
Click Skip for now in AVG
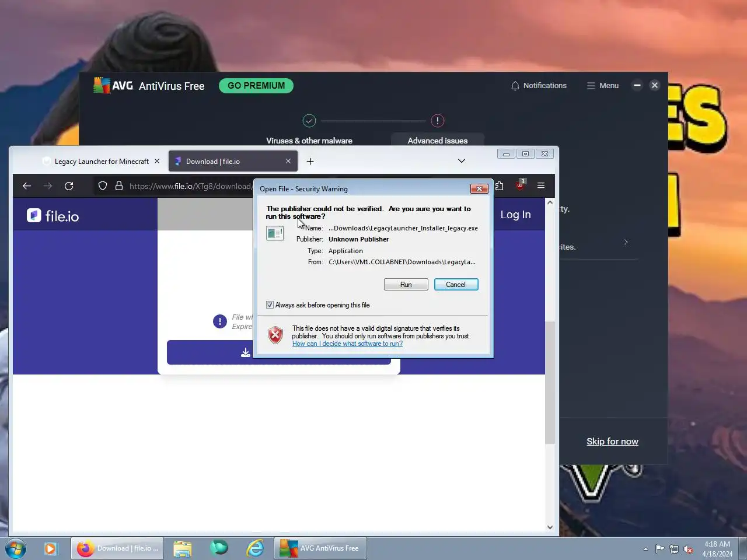(x=612, y=442)
